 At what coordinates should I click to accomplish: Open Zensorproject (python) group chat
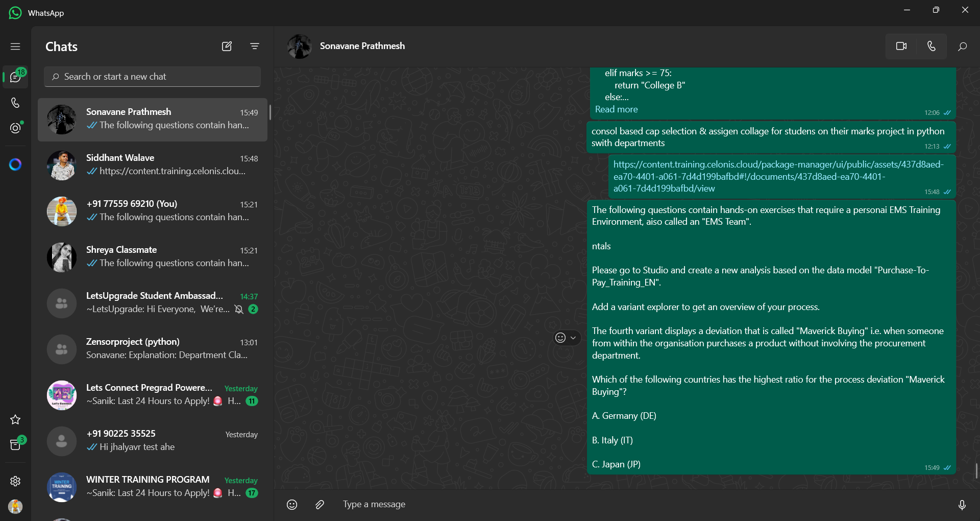(x=152, y=349)
